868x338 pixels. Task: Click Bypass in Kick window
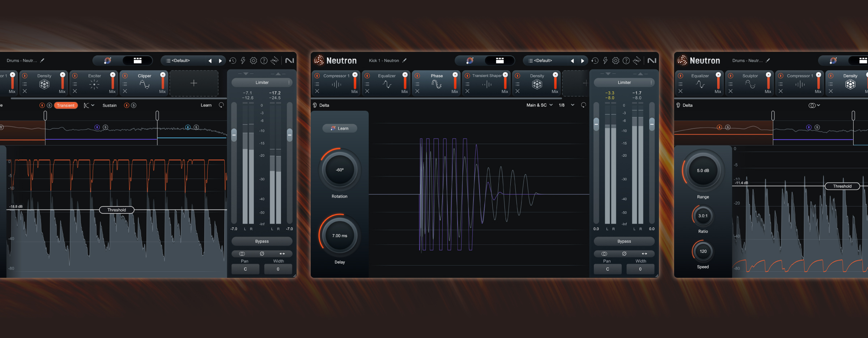coord(624,241)
